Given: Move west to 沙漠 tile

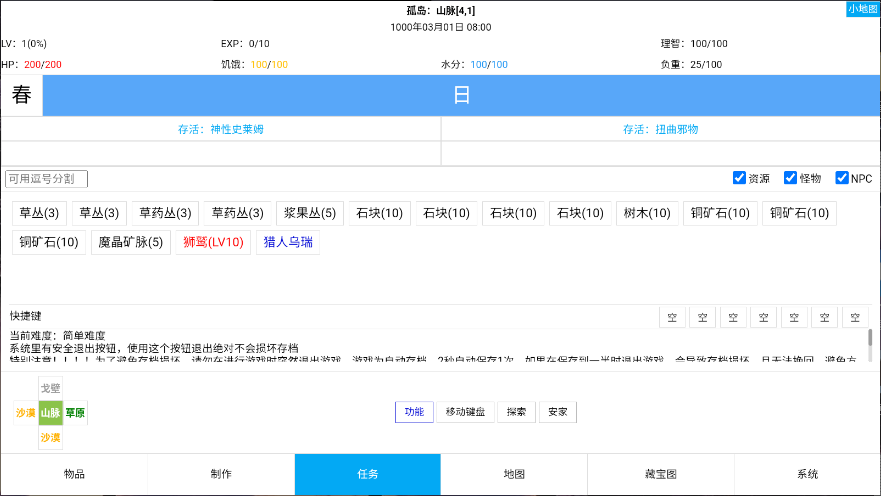Looking at the screenshot, I should tap(26, 413).
